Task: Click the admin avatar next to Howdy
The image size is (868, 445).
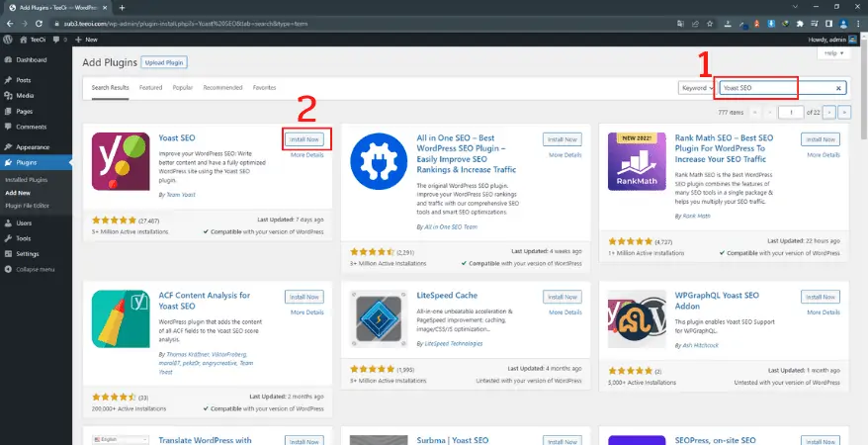Action: tap(853, 40)
